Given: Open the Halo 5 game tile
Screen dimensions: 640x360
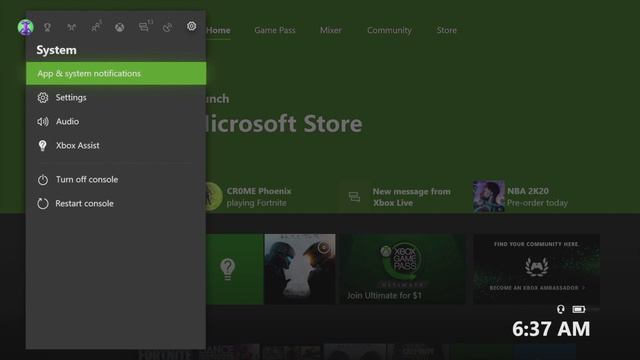Looking at the screenshot, I should coord(300,269).
